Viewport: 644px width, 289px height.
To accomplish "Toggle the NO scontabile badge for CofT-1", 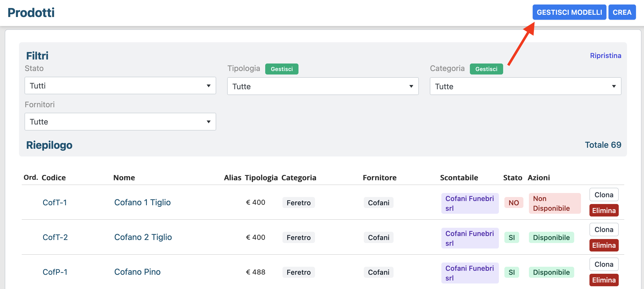I will pyautogui.click(x=514, y=203).
